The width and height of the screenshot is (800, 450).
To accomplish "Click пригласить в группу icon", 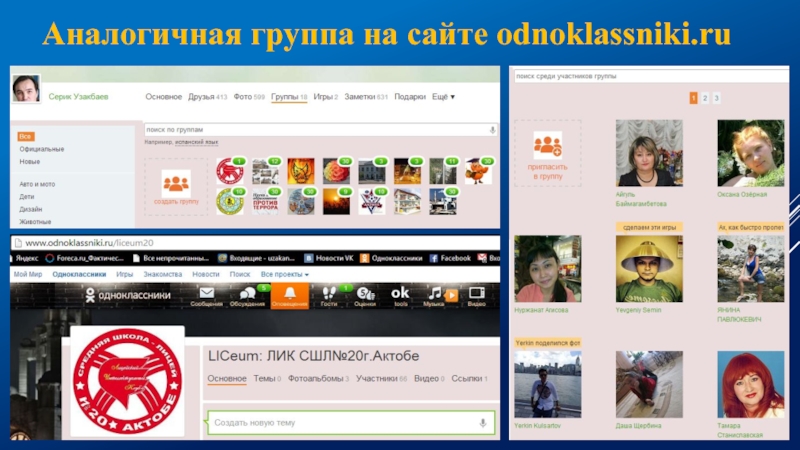I will 547,145.
